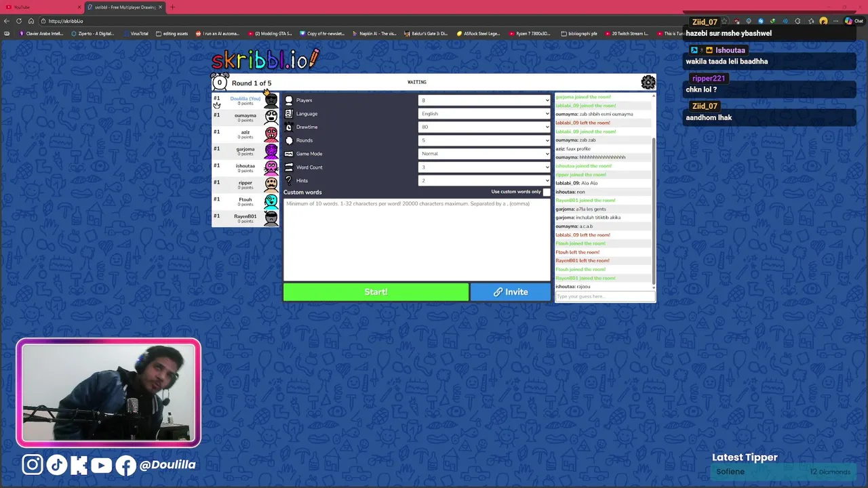Open the skribbl settings gear
This screenshot has height=488, width=868.
click(648, 82)
